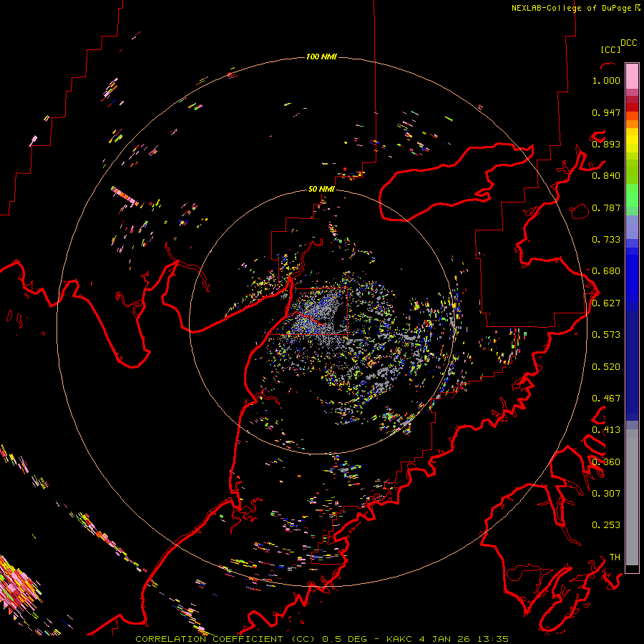644x644 pixels.
Task: Click the 0.733 scale value
Action: [x=606, y=240]
